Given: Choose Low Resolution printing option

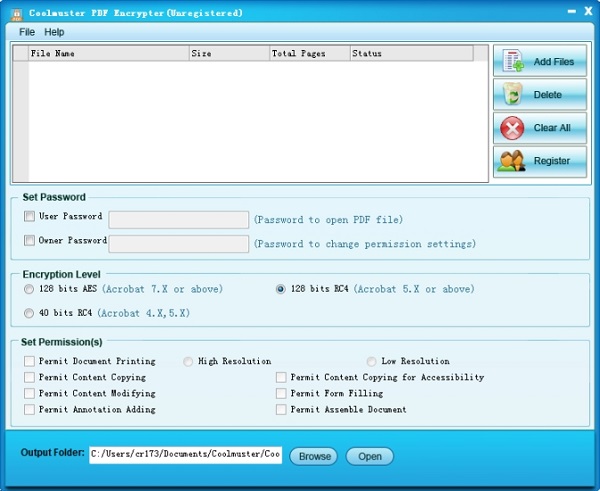Looking at the screenshot, I should point(372,361).
